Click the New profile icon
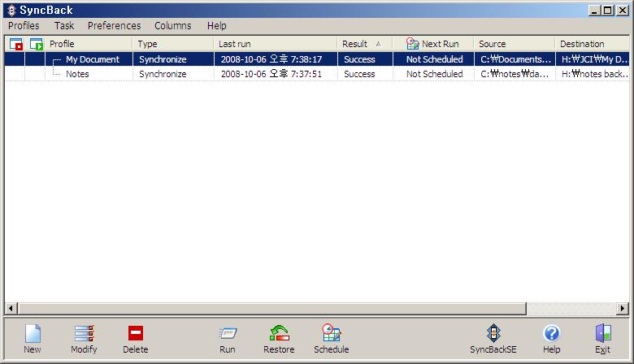Screen dimensions: 634x364 [x=33, y=333]
